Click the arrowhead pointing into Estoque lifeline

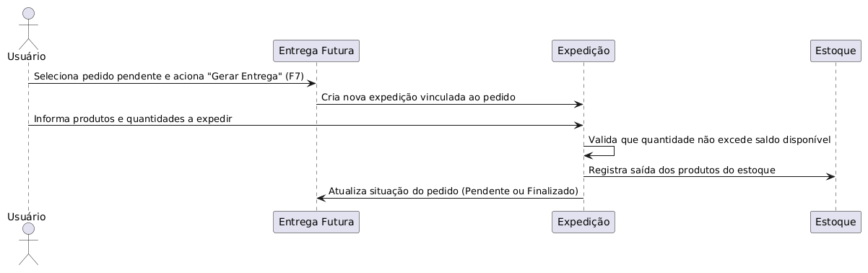click(831, 177)
